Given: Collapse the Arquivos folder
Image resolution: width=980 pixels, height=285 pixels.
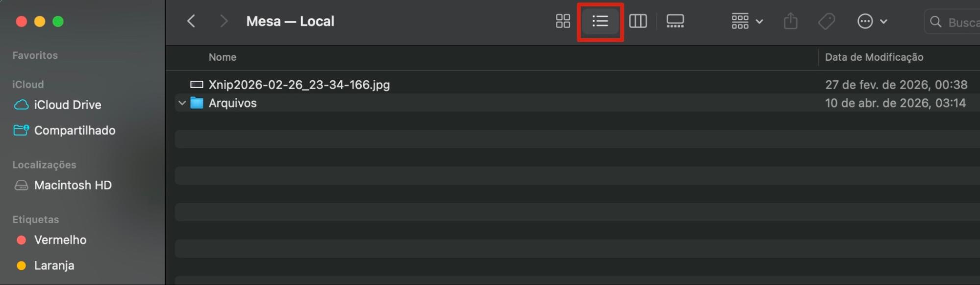Looking at the screenshot, I should tap(182, 103).
